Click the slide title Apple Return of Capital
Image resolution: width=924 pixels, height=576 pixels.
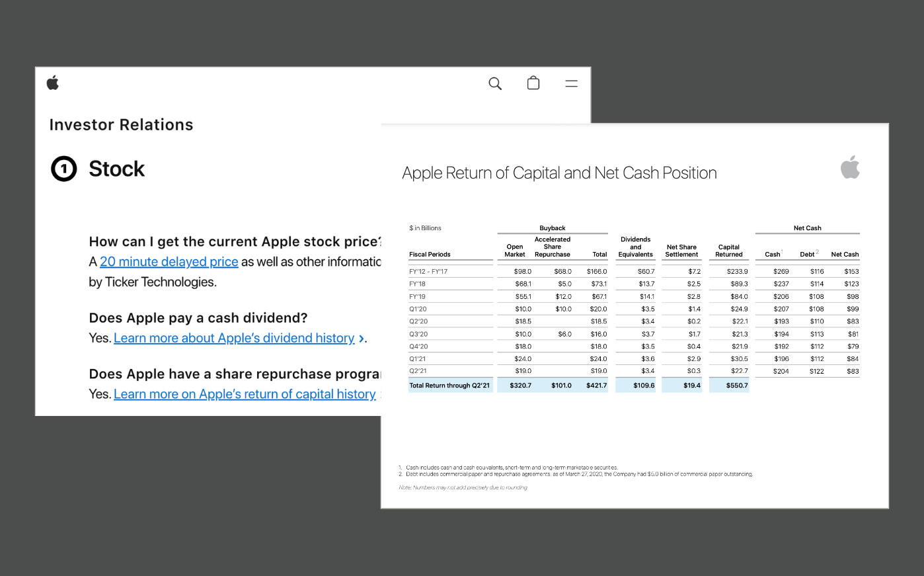click(559, 173)
